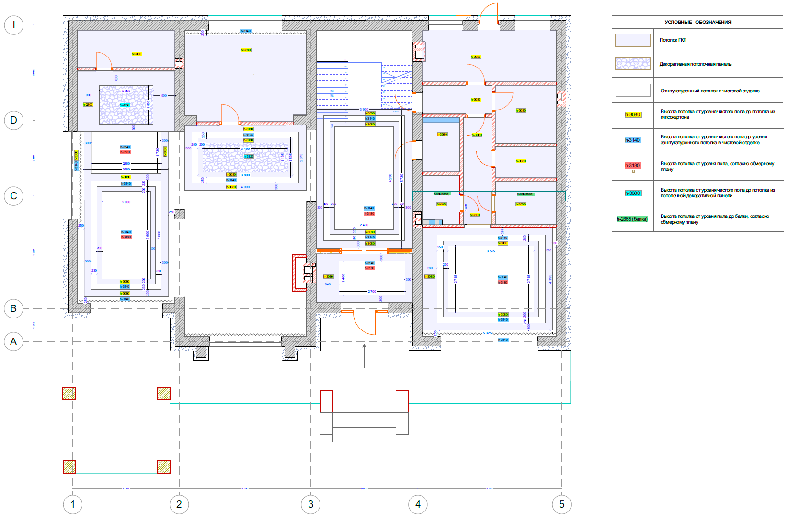
Task: Click the axis bubble labeled B
Action: click(13, 308)
